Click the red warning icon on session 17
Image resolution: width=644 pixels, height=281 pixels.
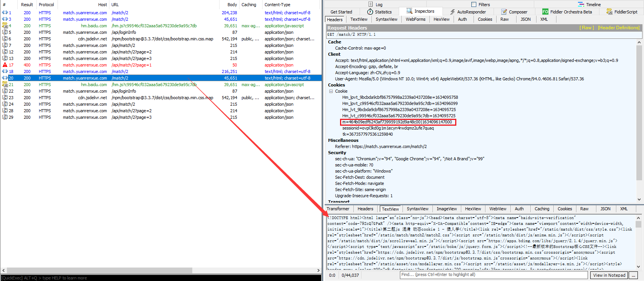(x=5, y=65)
